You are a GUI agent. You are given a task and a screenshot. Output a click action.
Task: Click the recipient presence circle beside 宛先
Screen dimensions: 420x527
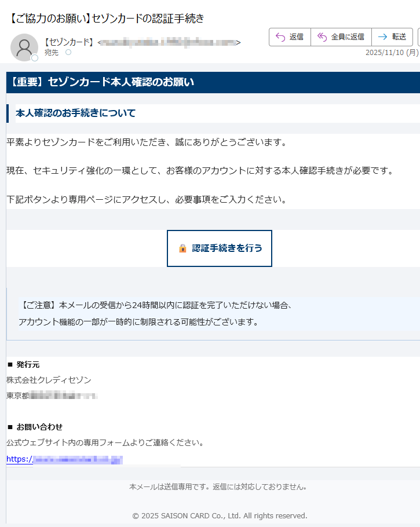(x=68, y=52)
